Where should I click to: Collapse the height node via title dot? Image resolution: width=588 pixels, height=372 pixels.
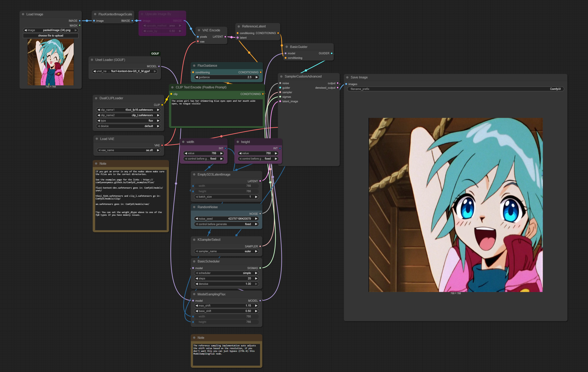pyautogui.click(x=238, y=142)
